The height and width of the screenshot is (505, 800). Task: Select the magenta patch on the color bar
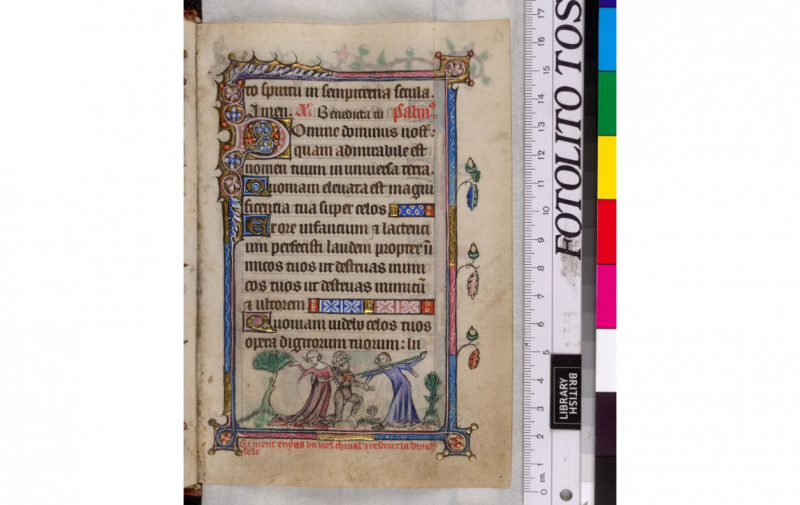(607, 296)
